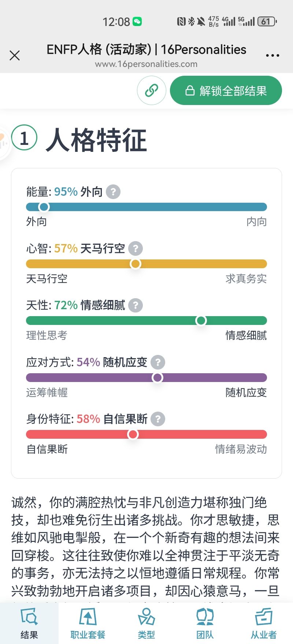Screen dimensions: 293x644
Task: Tap help icon beside 身份特征 自信果断
Action: (x=158, y=419)
